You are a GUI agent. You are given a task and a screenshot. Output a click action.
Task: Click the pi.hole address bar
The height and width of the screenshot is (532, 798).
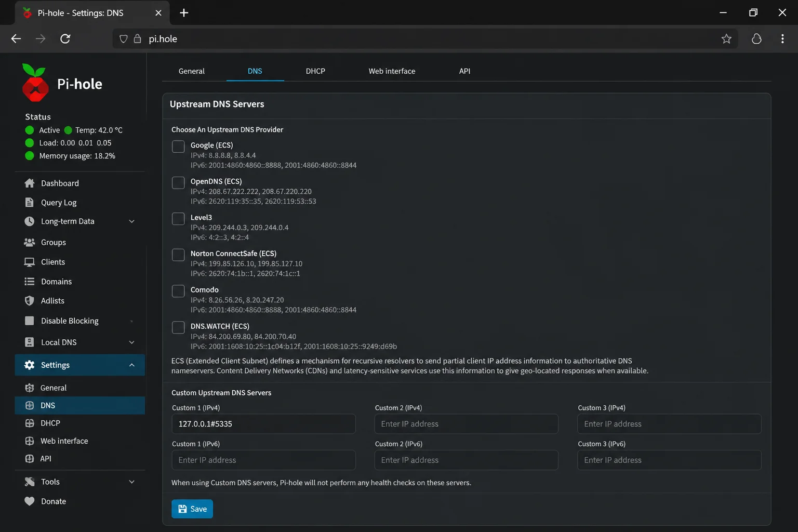(425, 38)
